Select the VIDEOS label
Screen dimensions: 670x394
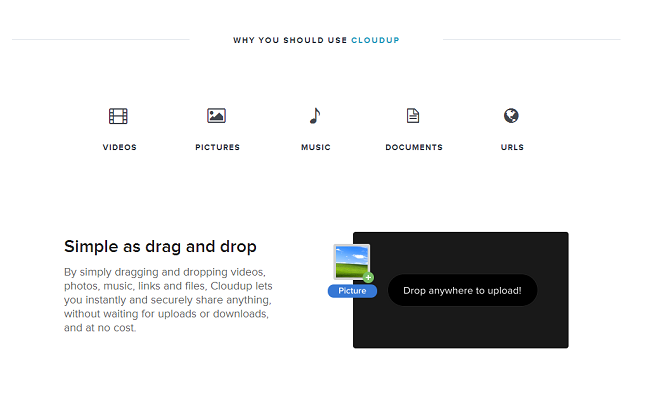click(120, 147)
